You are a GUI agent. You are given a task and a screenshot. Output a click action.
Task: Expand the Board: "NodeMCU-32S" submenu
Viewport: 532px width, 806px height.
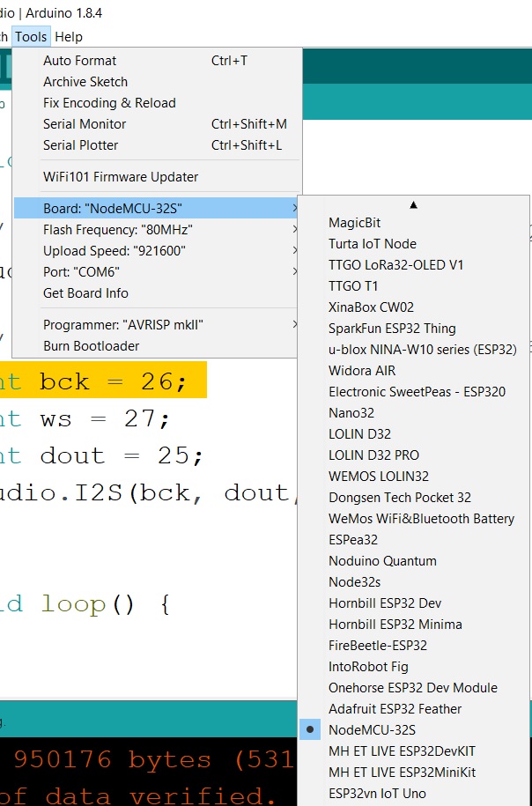coord(156,209)
